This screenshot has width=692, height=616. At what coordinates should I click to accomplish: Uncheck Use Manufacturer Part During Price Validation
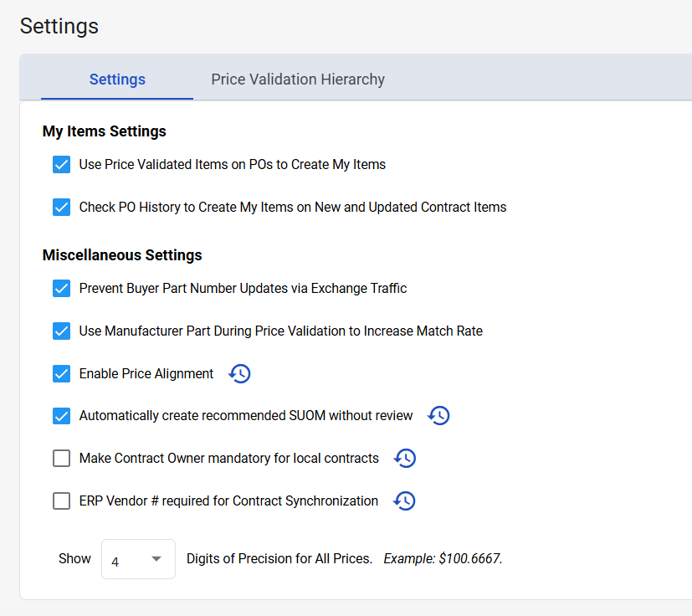click(x=61, y=331)
